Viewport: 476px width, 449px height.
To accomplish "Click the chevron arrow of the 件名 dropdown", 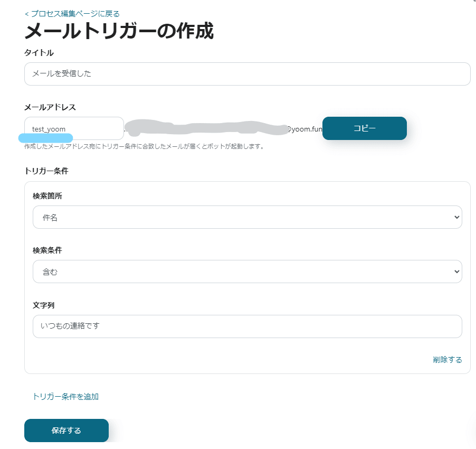I will [456, 217].
